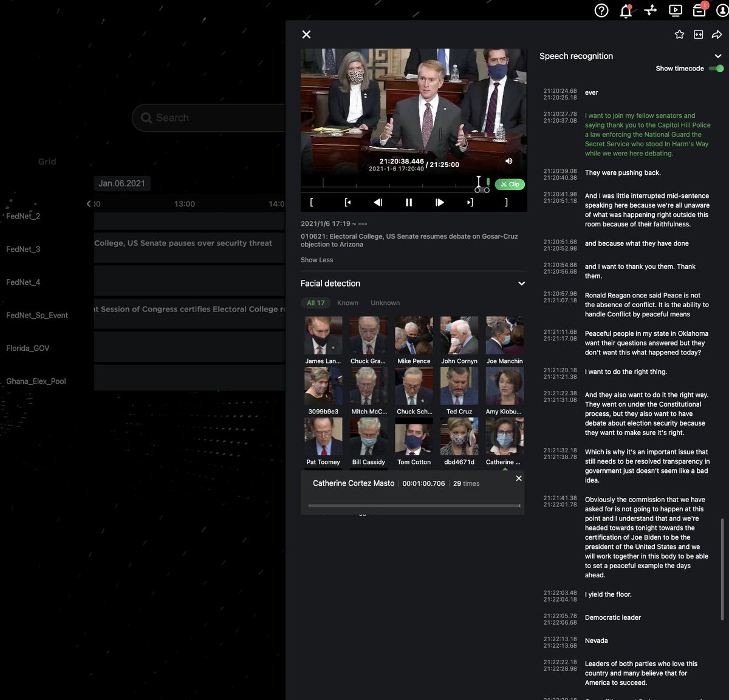This screenshot has height=700, width=729.
Task: Open the notifications bell
Action: click(x=625, y=10)
